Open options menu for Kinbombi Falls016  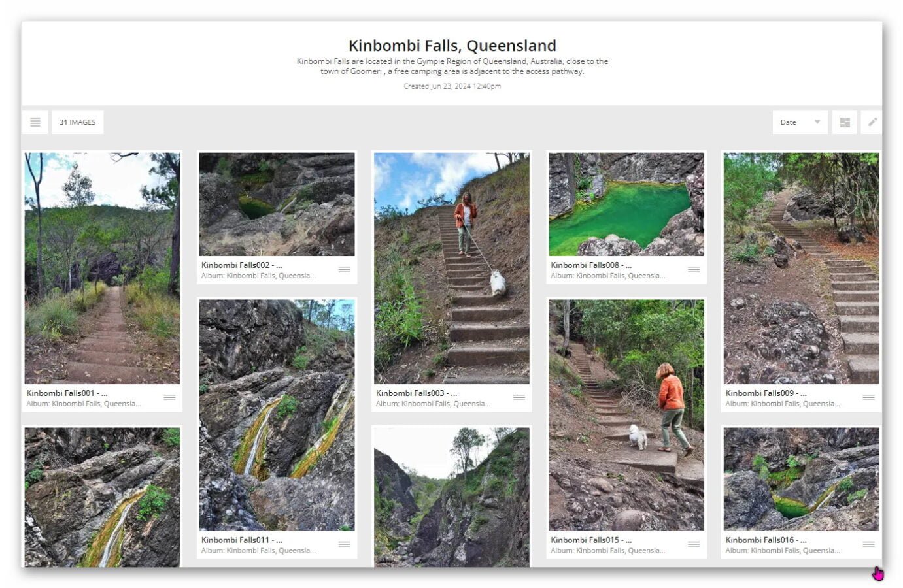point(868,545)
